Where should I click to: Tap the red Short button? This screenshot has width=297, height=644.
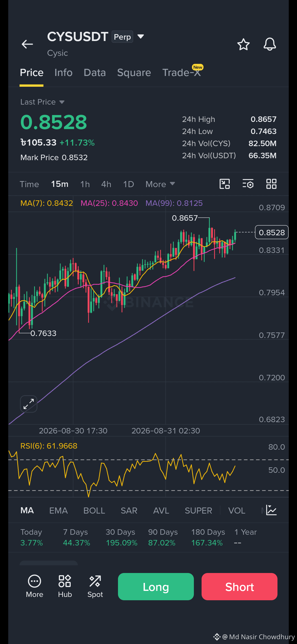coord(240,586)
